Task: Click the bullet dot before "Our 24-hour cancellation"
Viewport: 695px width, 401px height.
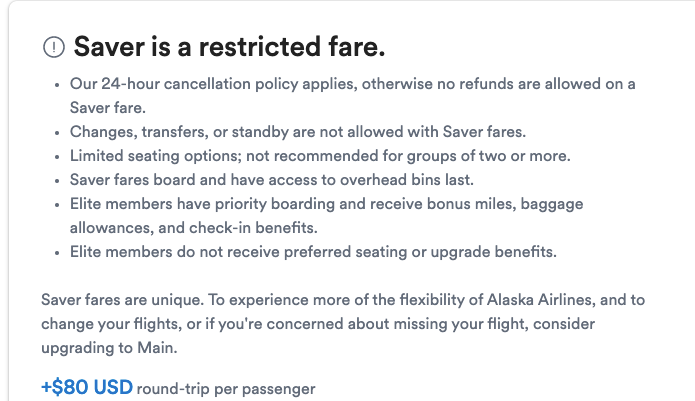Action: pos(57,85)
